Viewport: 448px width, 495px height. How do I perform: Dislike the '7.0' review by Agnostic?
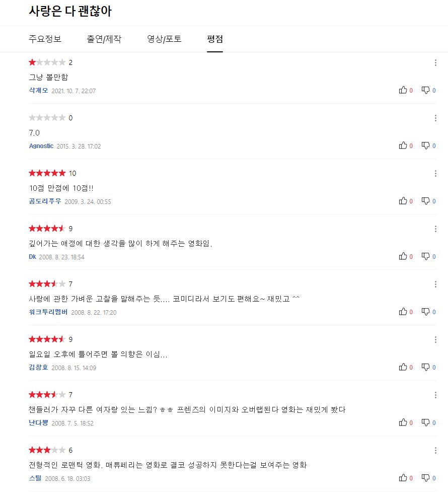[x=425, y=146]
